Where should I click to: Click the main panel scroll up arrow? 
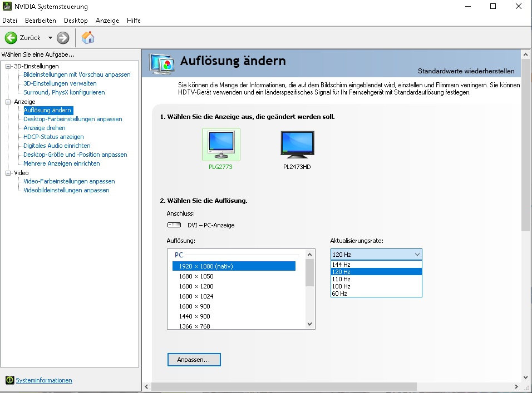(x=525, y=54)
